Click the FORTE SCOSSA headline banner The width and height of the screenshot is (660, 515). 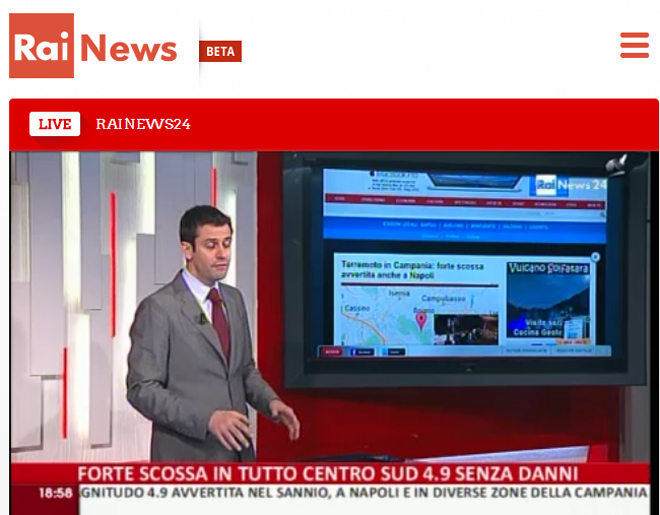(328, 473)
